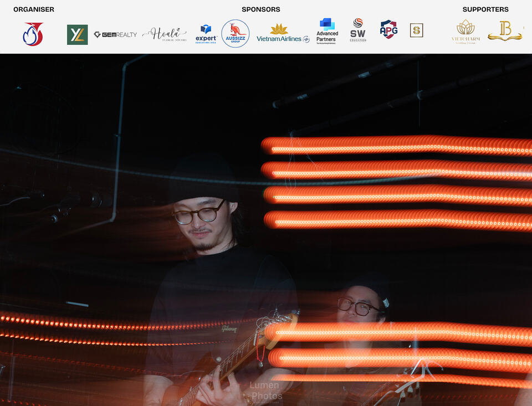
Task: Visit the Vietnam Airlines sponsor logo
Action: 283,34
